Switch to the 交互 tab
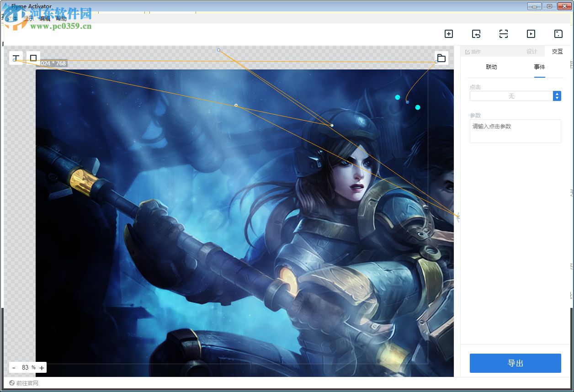574x392 pixels. point(557,52)
